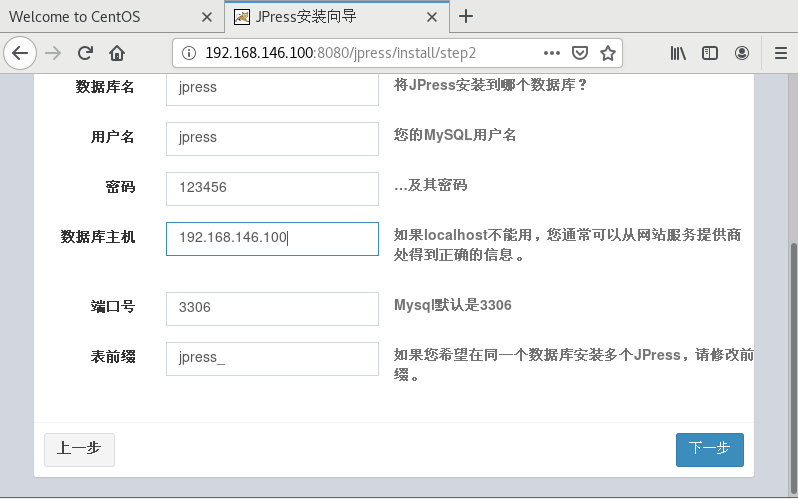The height and width of the screenshot is (499, 798).
Task: Click the 密码 input field
Action: click(272, 189)
